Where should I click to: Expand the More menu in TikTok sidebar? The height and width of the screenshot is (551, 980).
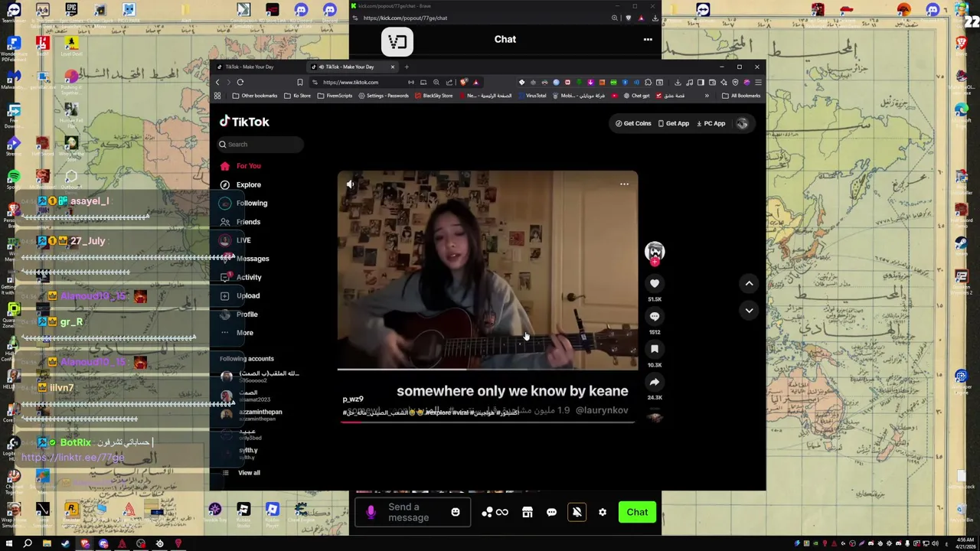pos(237,333)
